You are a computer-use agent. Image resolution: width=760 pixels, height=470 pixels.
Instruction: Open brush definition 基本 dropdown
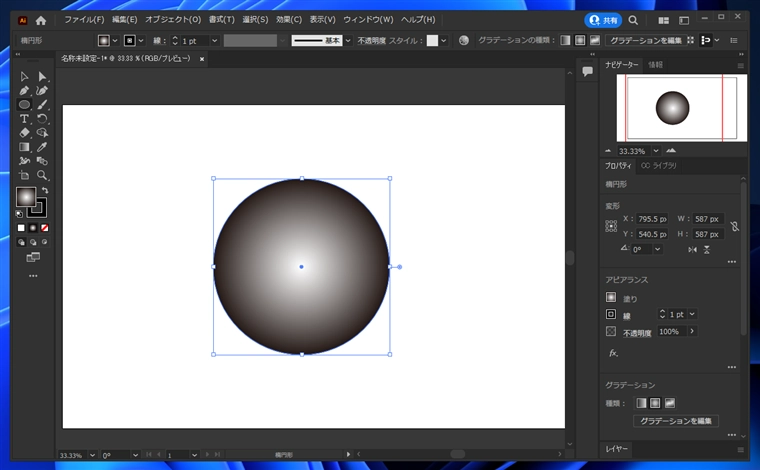click(x=348, y=41)
